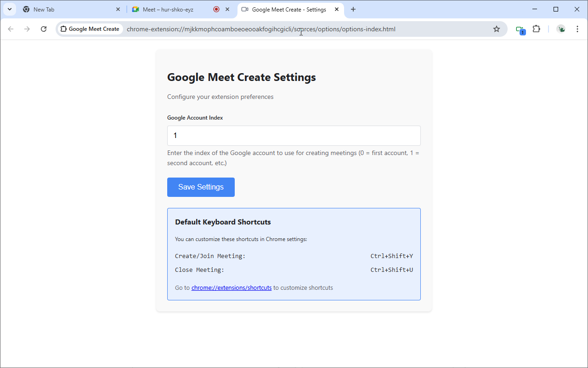Click the recording indicator on Meet tab

216,9
